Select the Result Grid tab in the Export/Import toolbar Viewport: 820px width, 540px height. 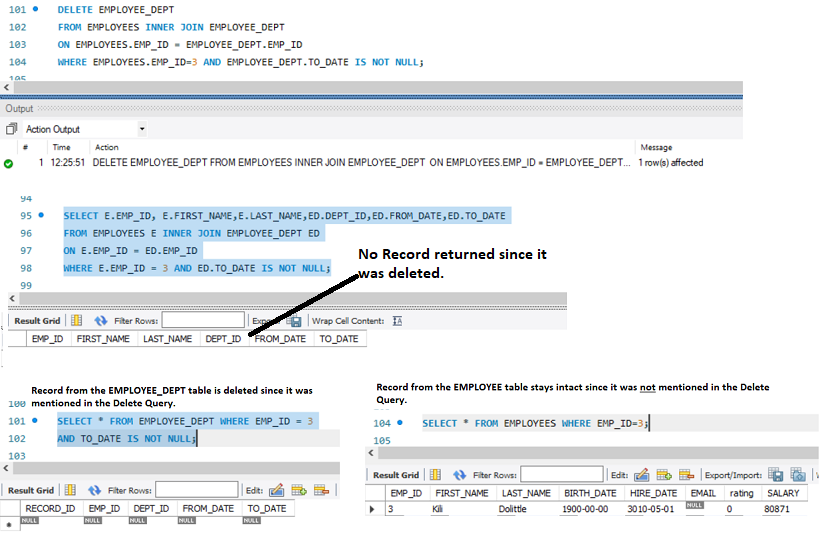[x=396, y=475]
